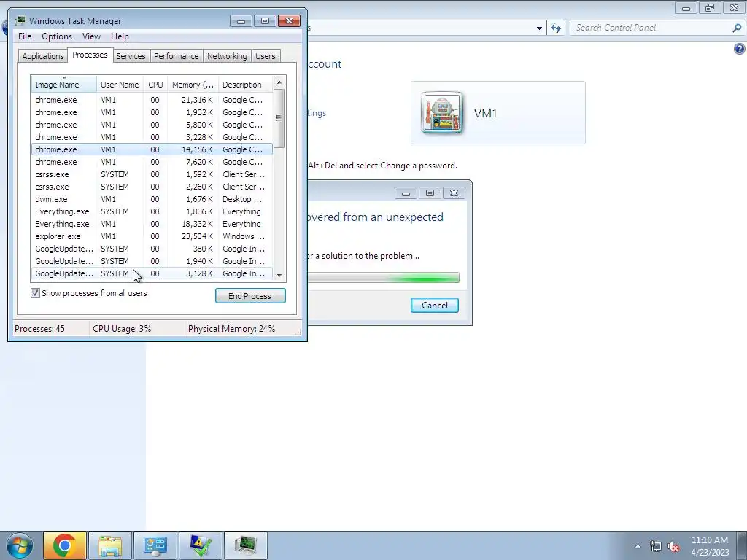Select chrome.exe row using 21,316 K
The width and height of the screenshot is (747, 560).
click(152, 100)
